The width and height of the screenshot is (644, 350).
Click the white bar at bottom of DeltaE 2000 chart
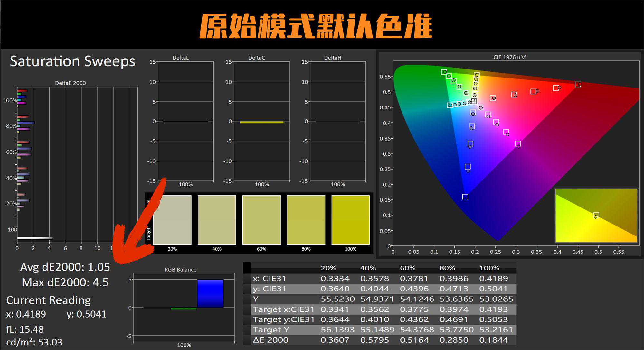[x=35, y=238]
